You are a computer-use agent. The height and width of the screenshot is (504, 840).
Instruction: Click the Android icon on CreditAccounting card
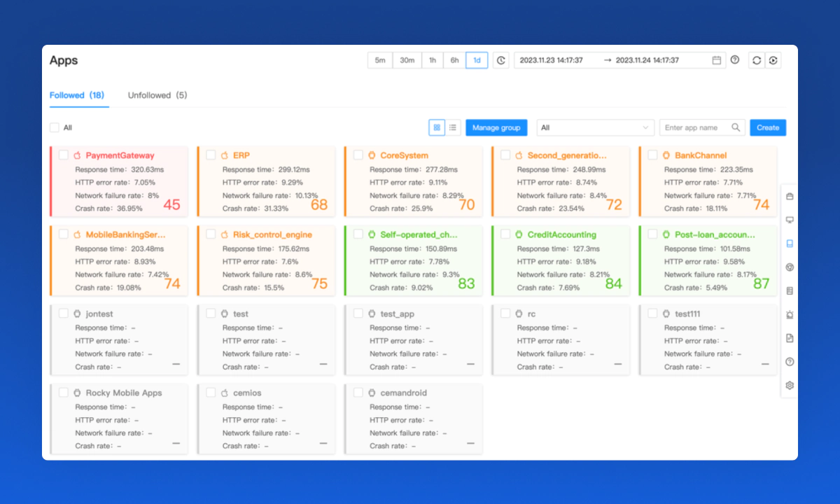point(520,234)
